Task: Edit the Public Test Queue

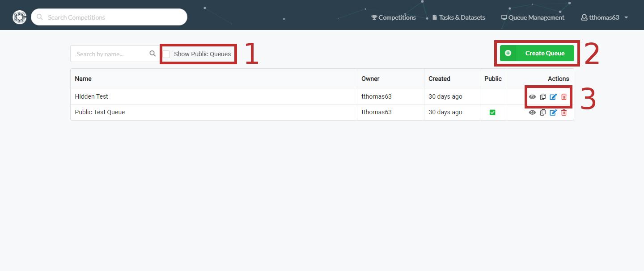Action: tap(553, 113)
